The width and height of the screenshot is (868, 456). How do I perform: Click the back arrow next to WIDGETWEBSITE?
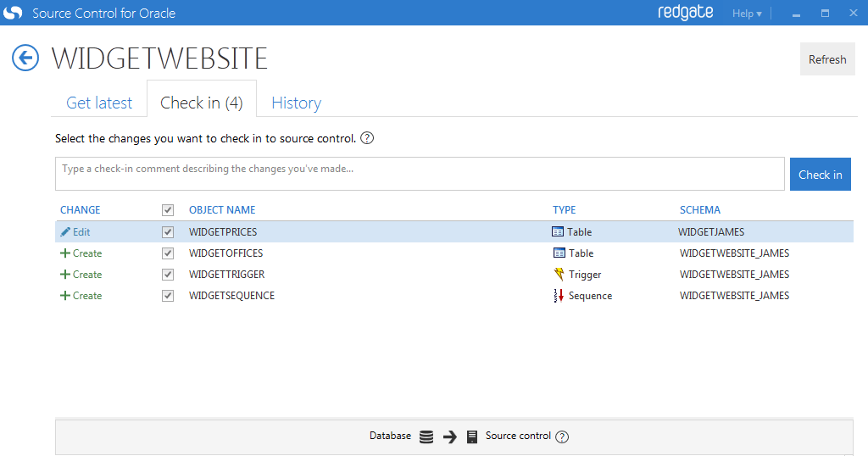point(25,58)
